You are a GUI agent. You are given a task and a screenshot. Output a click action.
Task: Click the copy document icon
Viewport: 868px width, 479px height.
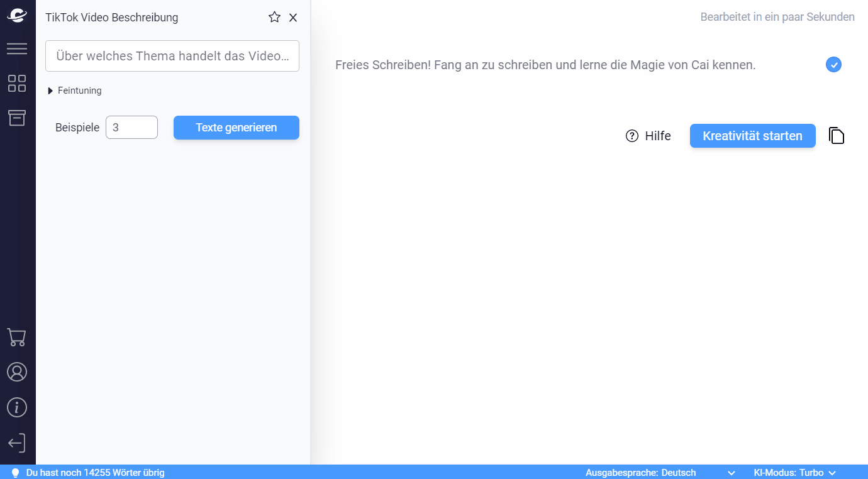[837, 136]
